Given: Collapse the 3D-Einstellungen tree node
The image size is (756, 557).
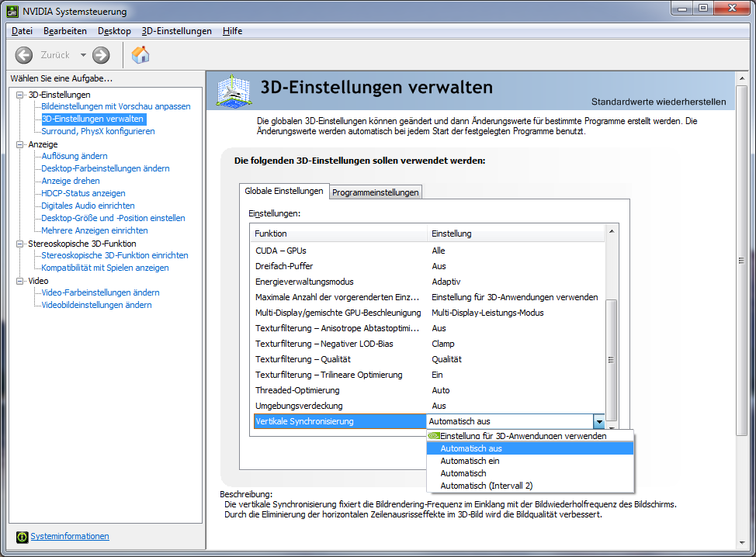Looking at the screenshot, I should (x=20, y=95).
